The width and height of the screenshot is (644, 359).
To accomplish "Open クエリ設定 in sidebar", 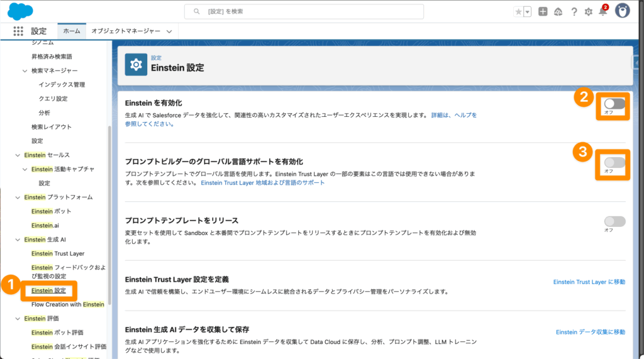I will 53,99.
